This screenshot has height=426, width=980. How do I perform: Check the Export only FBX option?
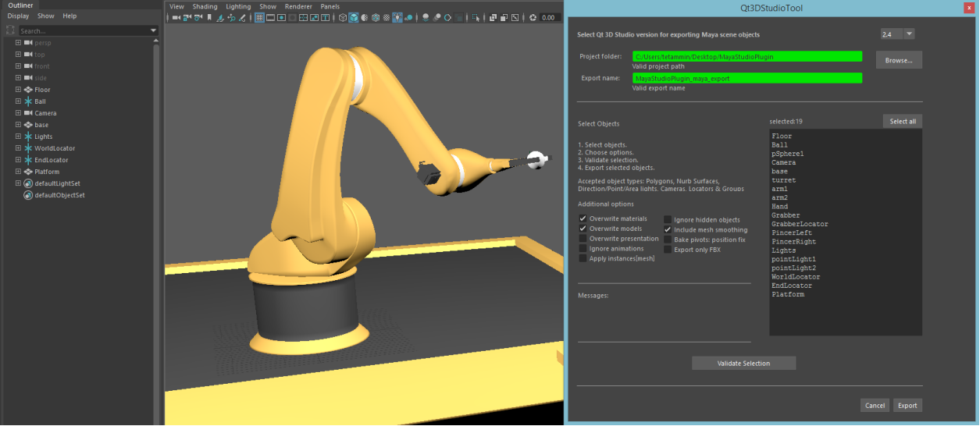pyautogui.click(x=668, y=250)
